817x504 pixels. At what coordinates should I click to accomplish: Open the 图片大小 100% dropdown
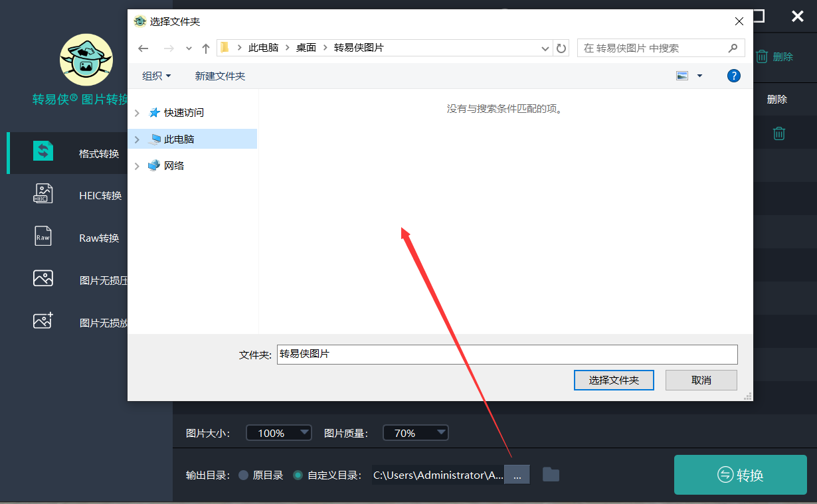279,433
